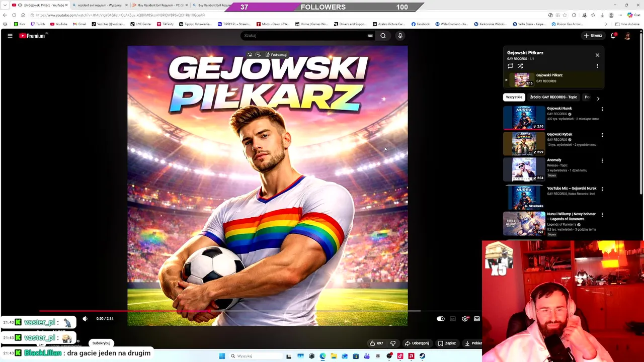The image size is (644, 362).
Task: Open options menu for Gejowski Nurek video
Action: coord(602,109)
